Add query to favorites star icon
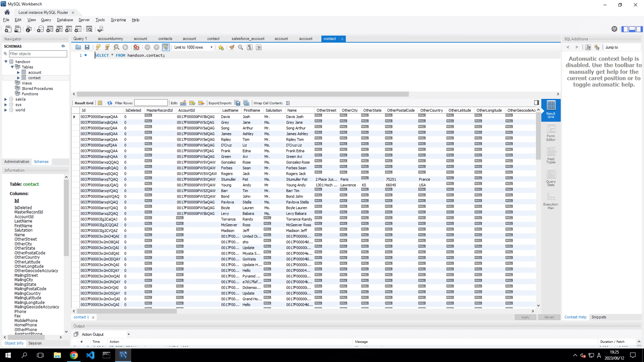Image resolution: width=644 pixels, height=362 pixels. pyautogui.click(x=221, y=47)
